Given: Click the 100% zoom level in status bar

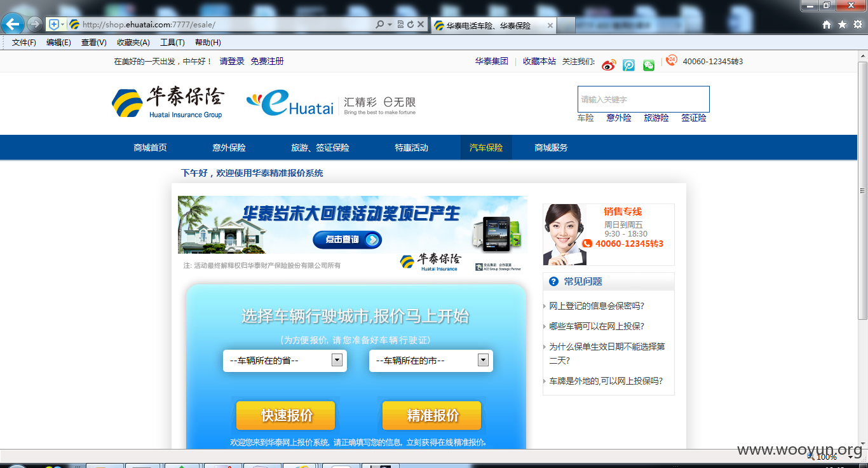Looking at the screenshot, I should tap(827, 456).
